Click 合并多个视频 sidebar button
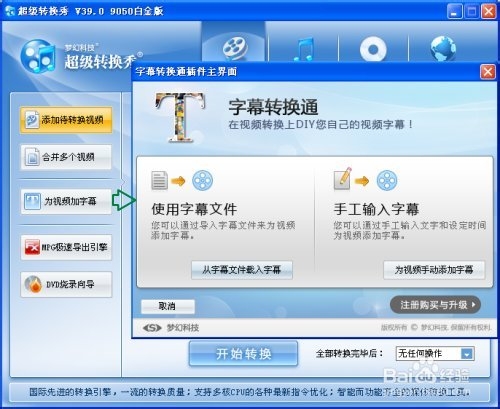500x409 pixels. (66, 157)
